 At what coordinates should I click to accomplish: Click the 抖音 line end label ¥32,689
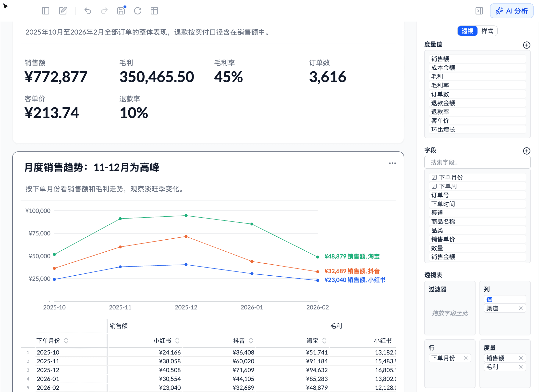pyautogui.click(x=352, y=271)
